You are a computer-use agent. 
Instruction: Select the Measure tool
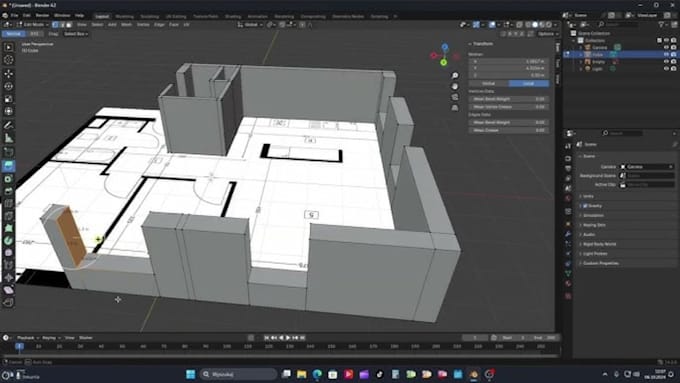pos(9,138)
